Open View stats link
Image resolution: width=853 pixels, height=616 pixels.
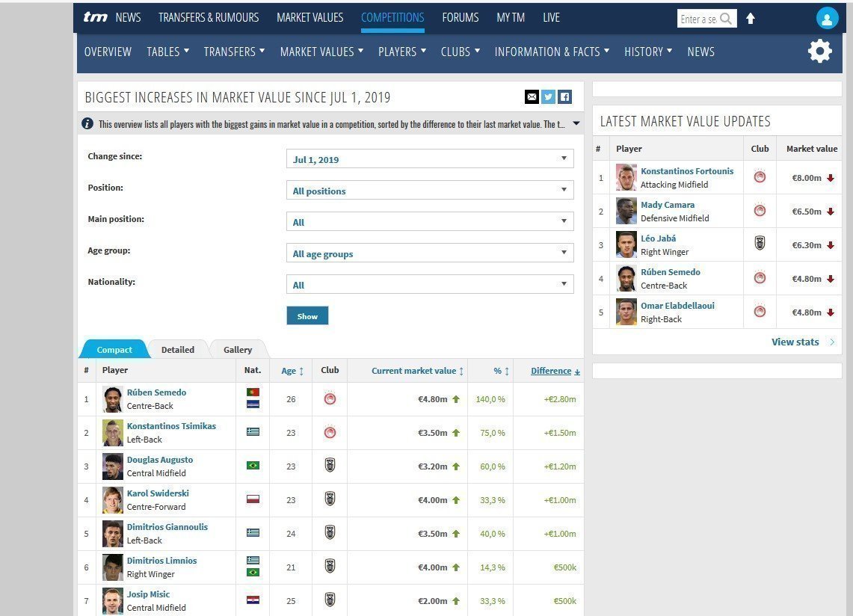(x=803, y=342)
